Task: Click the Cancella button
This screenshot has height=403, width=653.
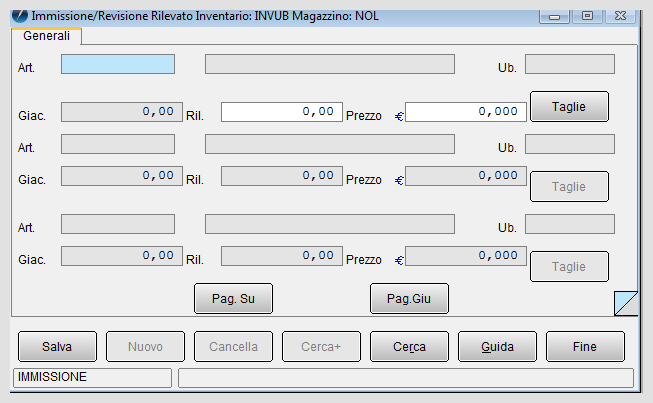Action: click(x=234, y=346)
